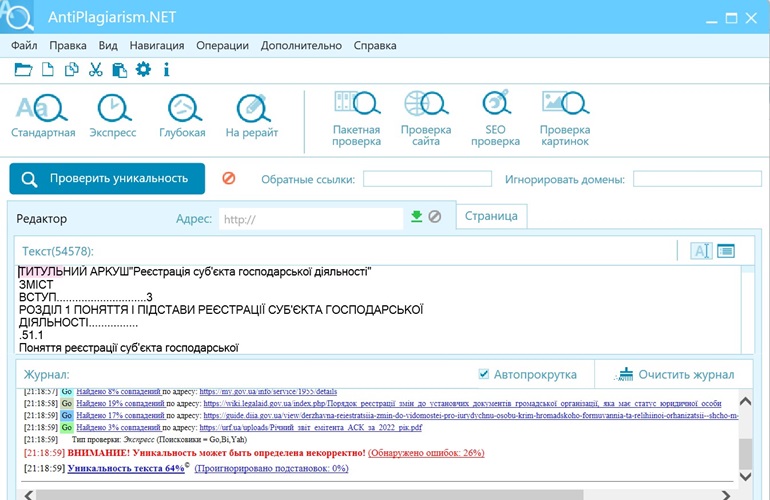The width and height of the screenshot is (770, 500).
Task: Open Проверка картинок
Action: [565, 118]
